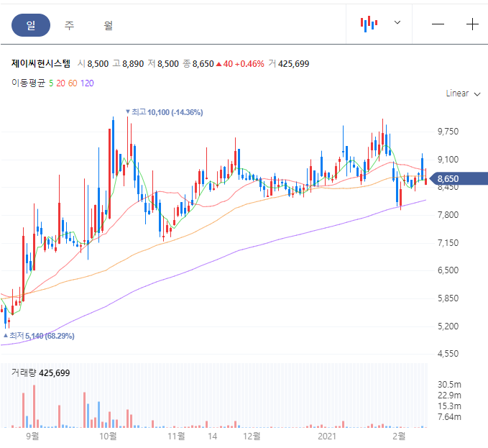
Task: Click the 2월 date axis label
Action: (x=399, y=436)
